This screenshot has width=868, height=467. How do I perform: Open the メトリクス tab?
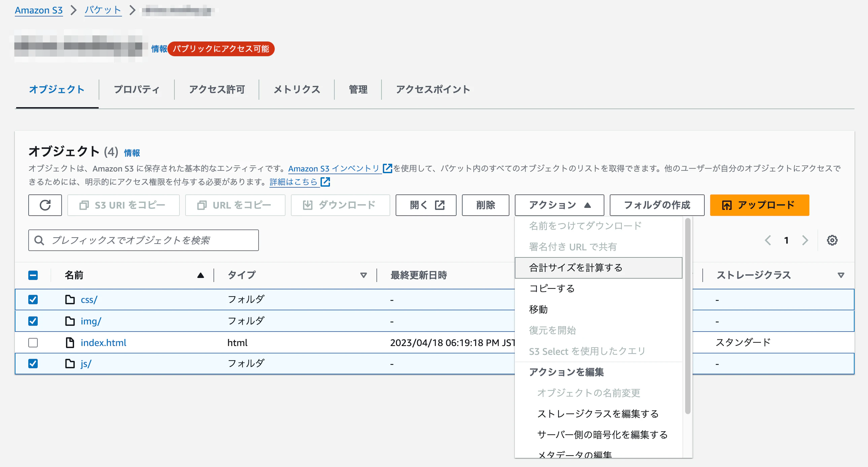(x=297, y=89)
